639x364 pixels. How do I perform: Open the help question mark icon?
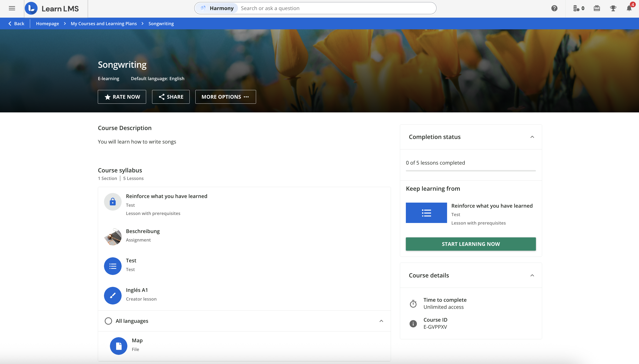point(554,8)
